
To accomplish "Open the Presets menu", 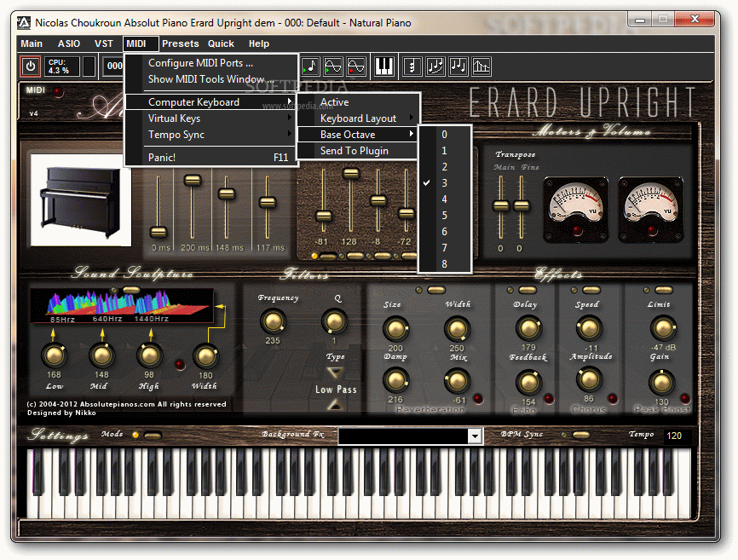I will [181, 43].
